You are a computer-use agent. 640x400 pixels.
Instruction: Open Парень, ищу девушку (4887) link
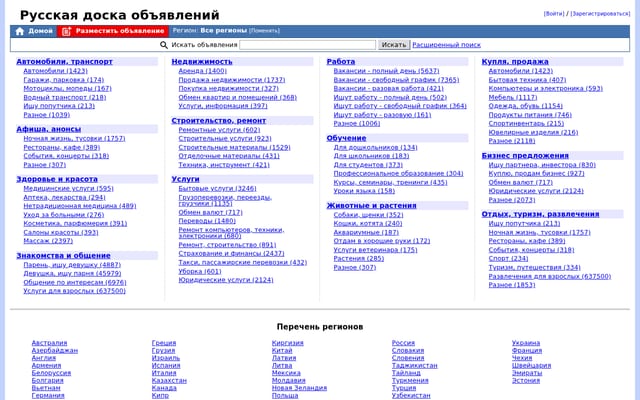pos(72,265)
